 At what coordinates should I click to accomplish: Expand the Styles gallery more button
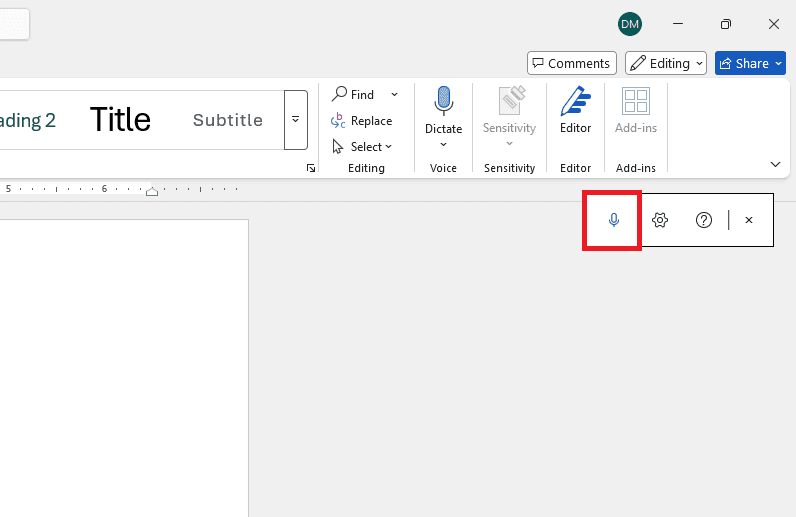(295, 120)
